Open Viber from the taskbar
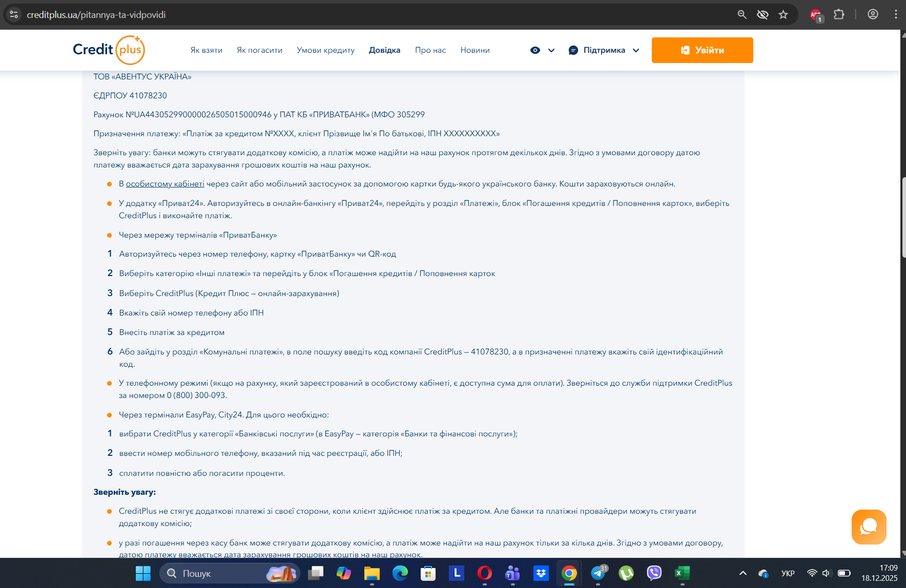Image resolution: width=906 pixels, height=588 pixels. 654,574
